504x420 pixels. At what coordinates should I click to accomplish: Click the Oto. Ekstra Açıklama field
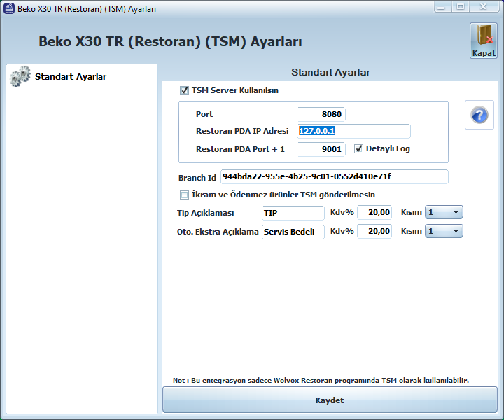pyautogui.click(x=293, y=232)
